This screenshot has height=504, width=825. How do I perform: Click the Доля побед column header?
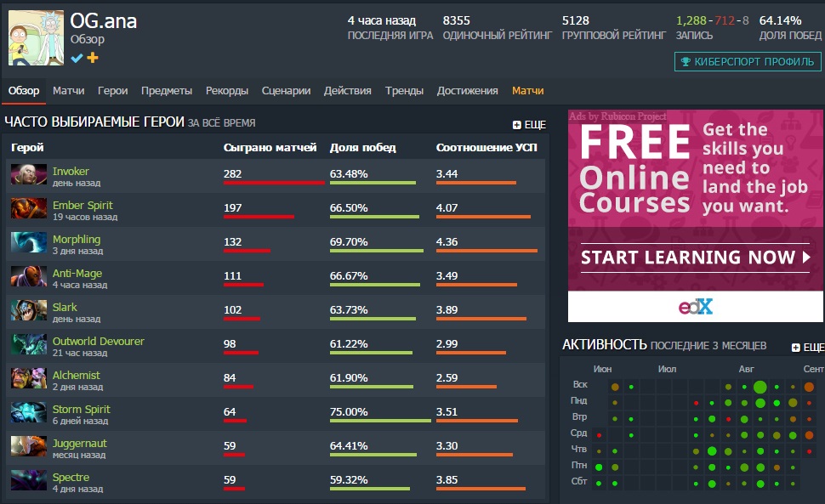pyautogui.click(x=362, y=148)
